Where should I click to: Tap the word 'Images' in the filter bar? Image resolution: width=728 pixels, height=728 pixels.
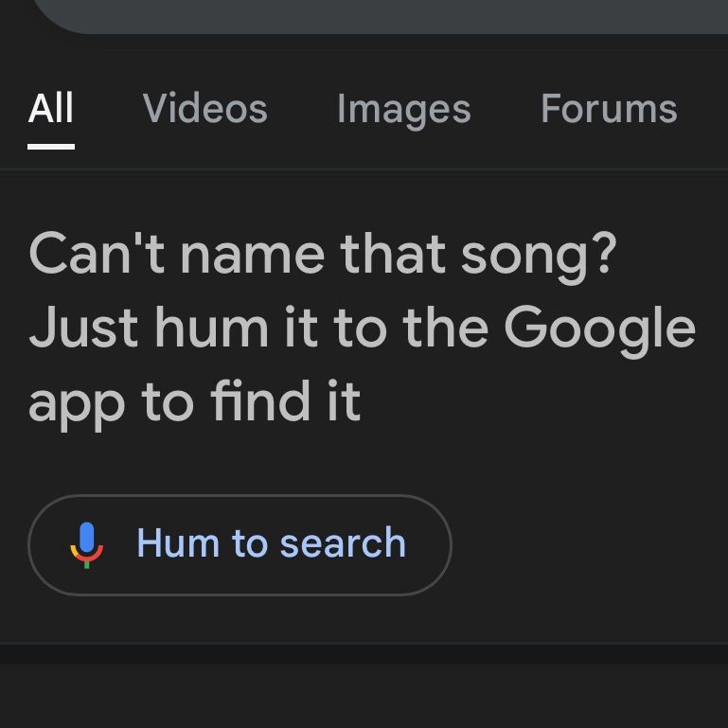click(403, 109)
